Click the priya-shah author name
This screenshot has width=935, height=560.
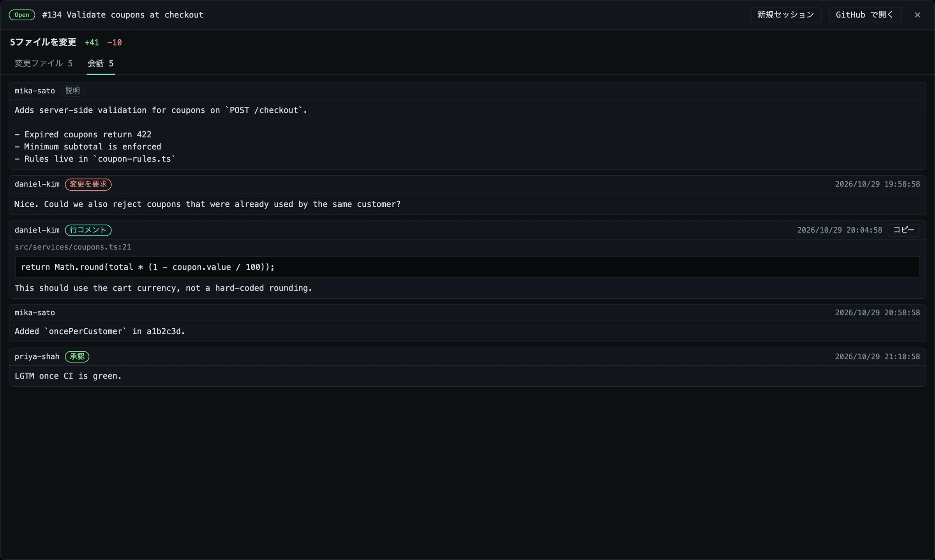click(37, 357)
